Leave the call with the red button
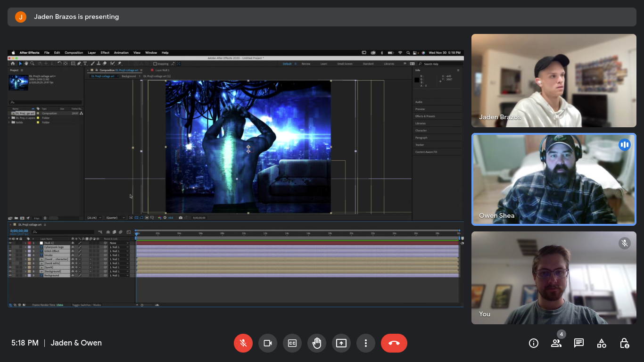 pyautogui.click(x=394, y=343)
